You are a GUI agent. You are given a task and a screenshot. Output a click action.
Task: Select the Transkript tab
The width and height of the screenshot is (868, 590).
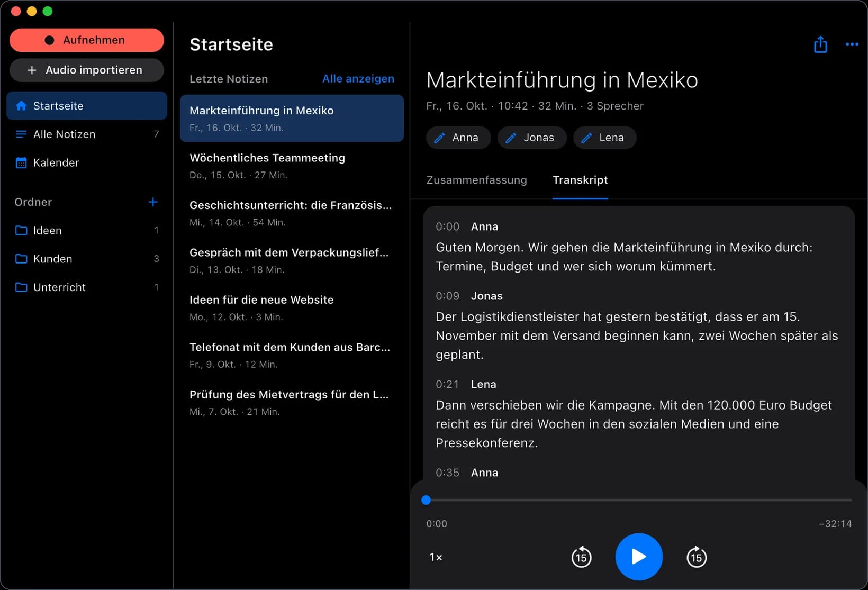(580, 180)
